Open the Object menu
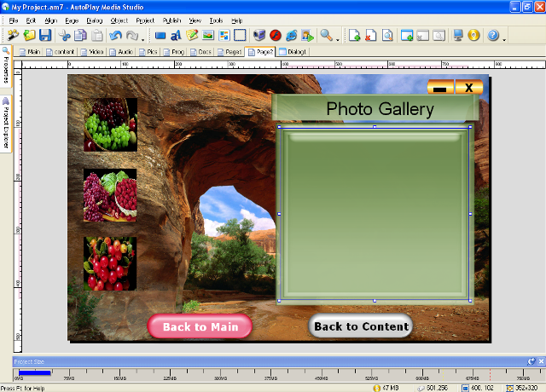Viewport: 546px width, 392px height. (119, 20)
